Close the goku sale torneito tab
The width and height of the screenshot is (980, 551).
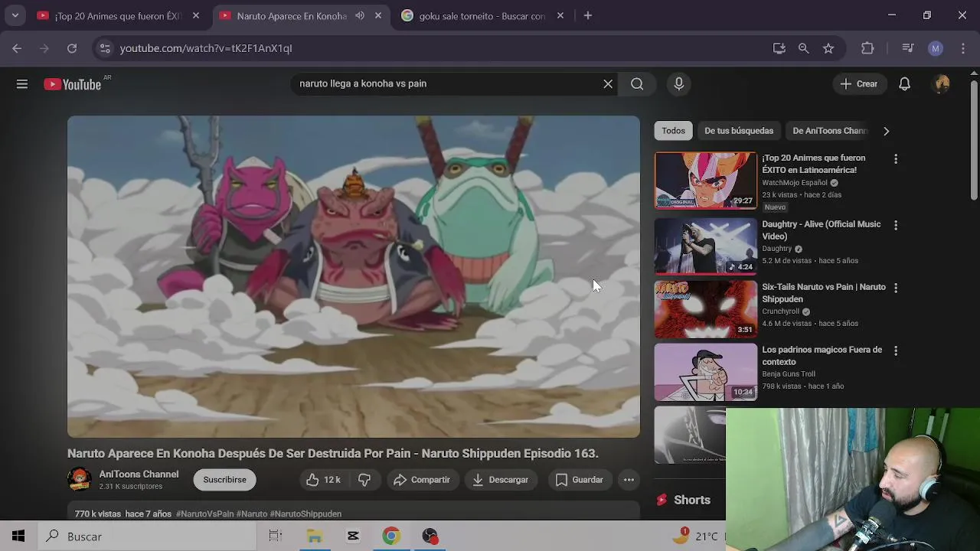click(x=560, y=15)
